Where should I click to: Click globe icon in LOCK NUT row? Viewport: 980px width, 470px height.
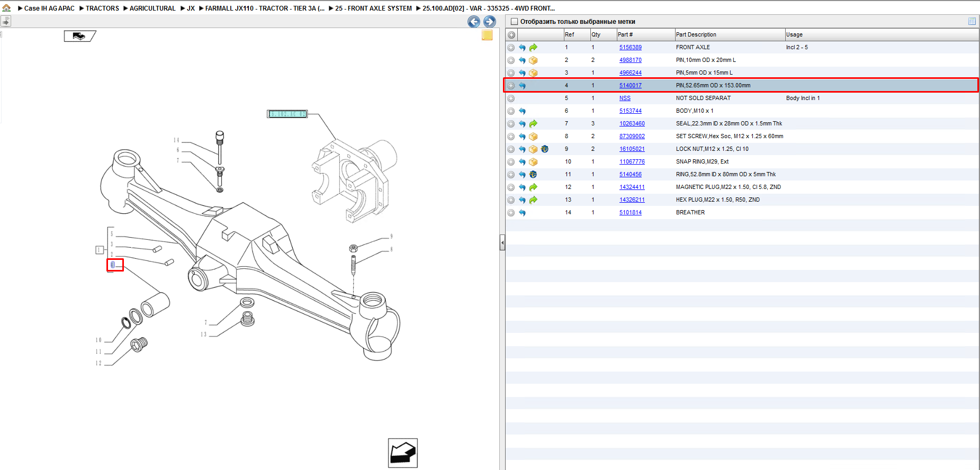point(545,149)
